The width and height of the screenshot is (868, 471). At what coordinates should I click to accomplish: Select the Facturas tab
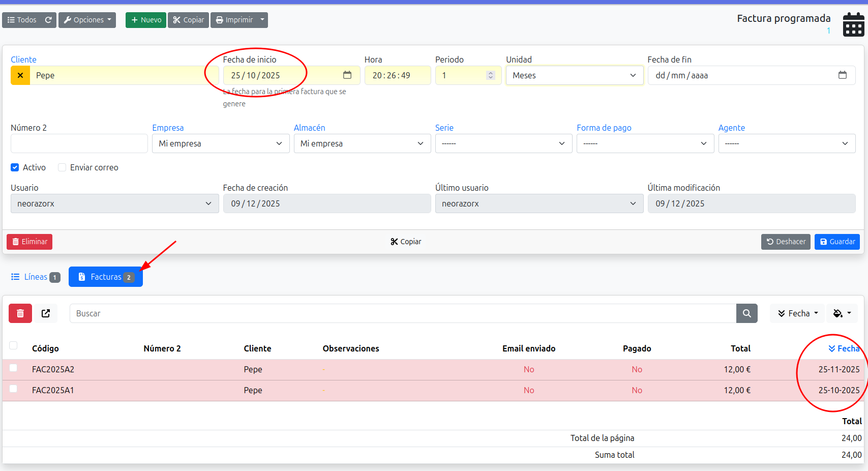106,277
